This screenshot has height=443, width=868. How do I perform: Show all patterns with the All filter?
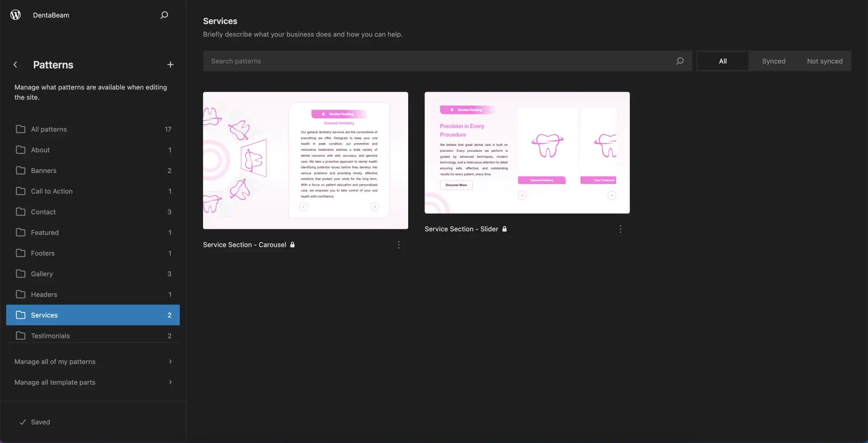(x=723, y=61)
